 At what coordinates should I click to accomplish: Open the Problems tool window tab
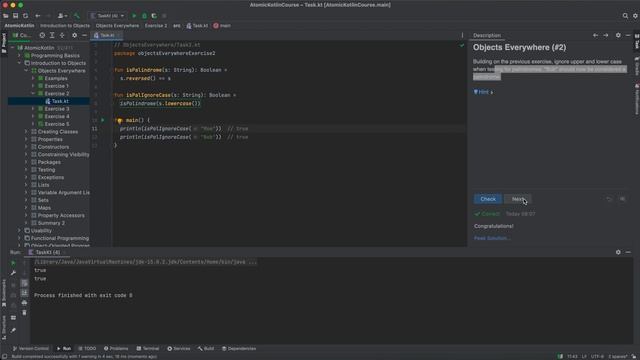[116, 349]
